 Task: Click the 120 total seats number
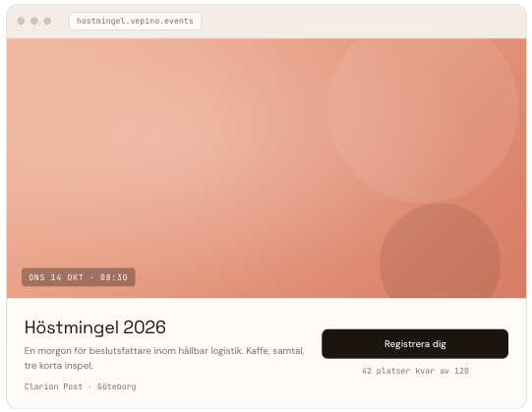461,371
